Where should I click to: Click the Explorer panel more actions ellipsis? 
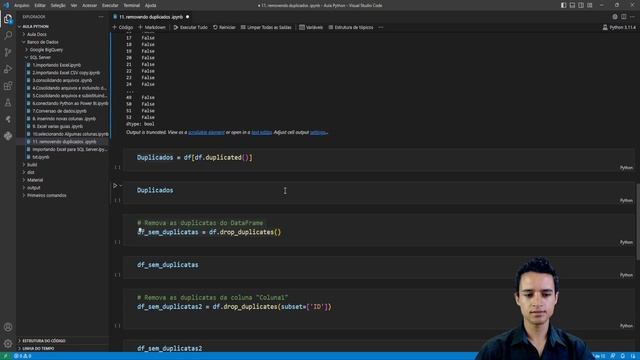click(101, 17)
